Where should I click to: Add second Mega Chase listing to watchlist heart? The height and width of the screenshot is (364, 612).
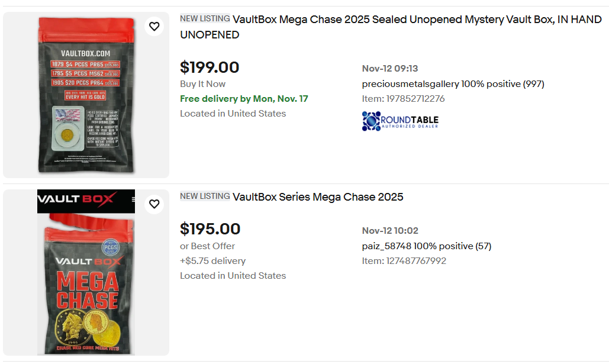(x=154, y=204)
